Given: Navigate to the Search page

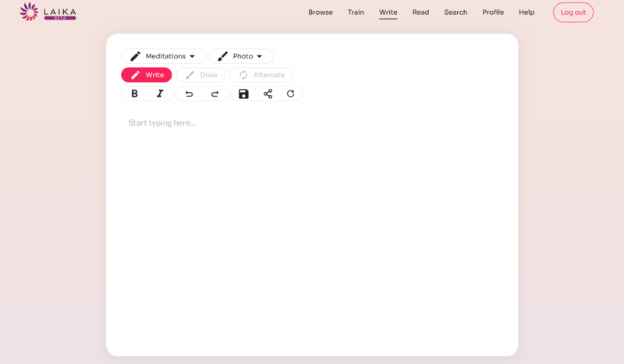Looking at the screenshot, I should click(456, 12).
